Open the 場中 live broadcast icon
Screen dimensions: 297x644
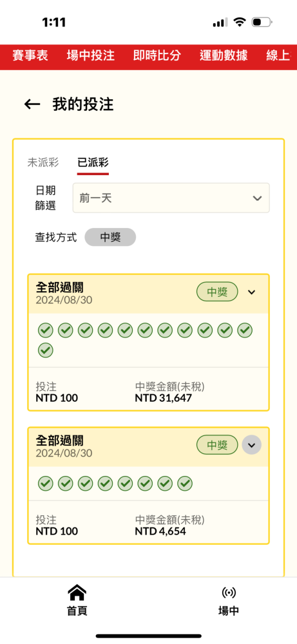[229, 592]
